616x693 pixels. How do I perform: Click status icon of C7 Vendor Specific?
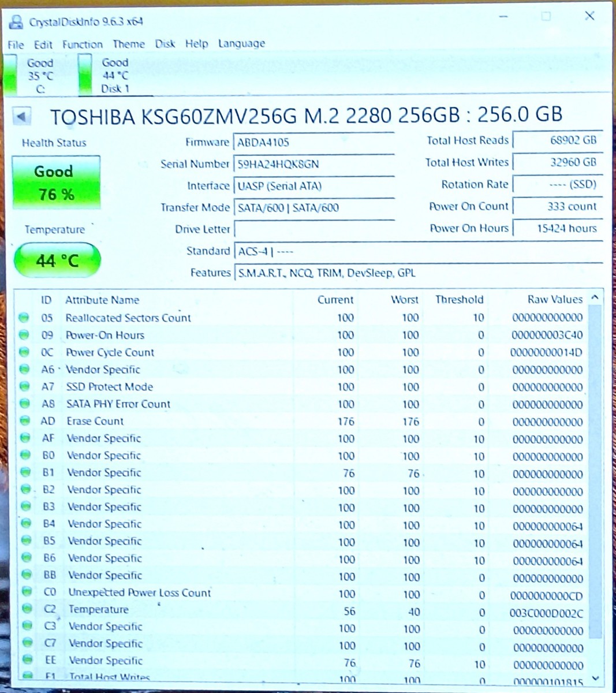click(x=27, y=643)
